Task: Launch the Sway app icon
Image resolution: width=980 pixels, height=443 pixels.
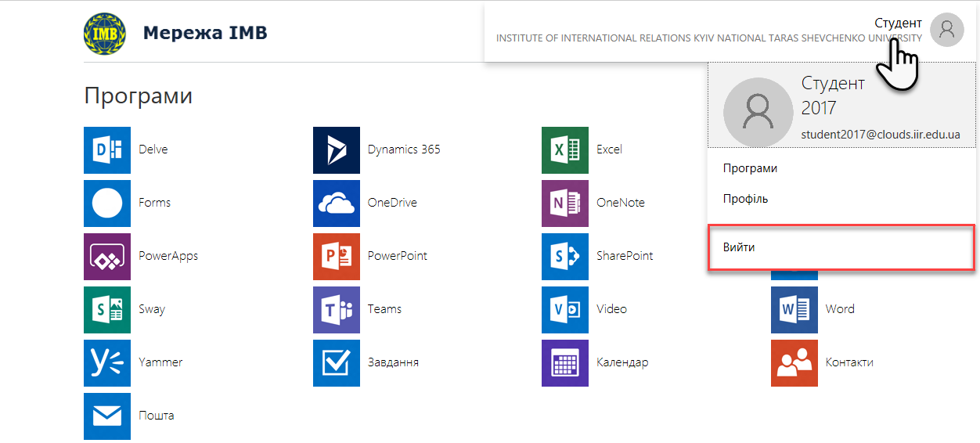Action: point(107,309)
